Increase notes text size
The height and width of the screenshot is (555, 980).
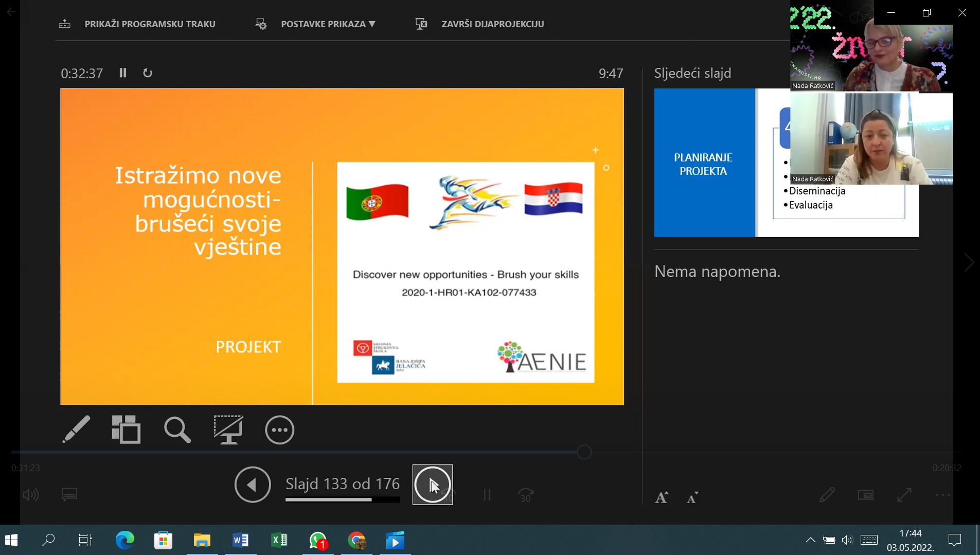(662, 497)
